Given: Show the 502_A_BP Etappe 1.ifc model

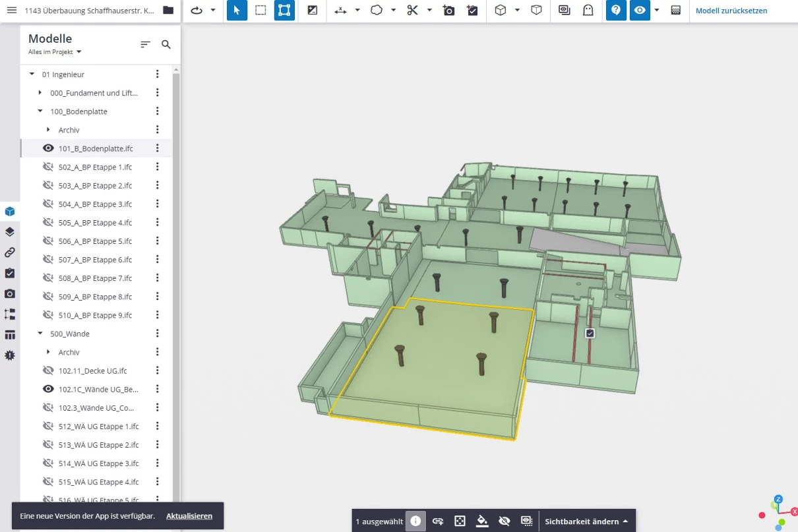Looking at the screenshot, I should (48, 167).
